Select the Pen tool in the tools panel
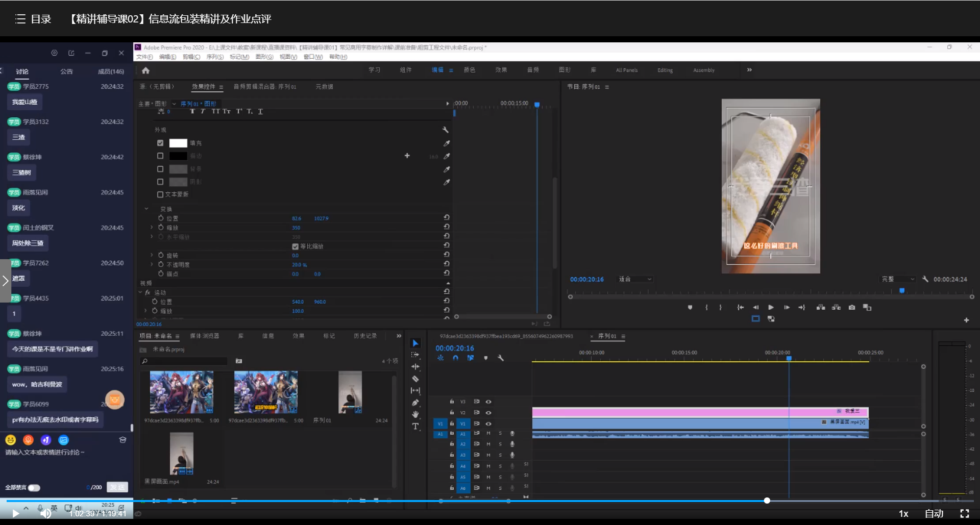The width and height of the screenshot is (980, 525). point(415,403)
